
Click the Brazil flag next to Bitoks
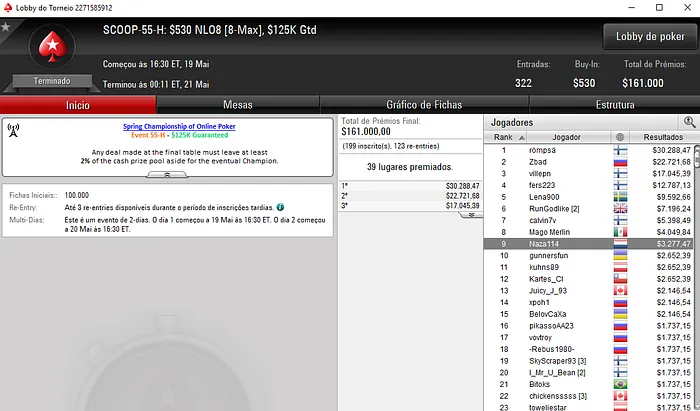(x=620, y=384)
